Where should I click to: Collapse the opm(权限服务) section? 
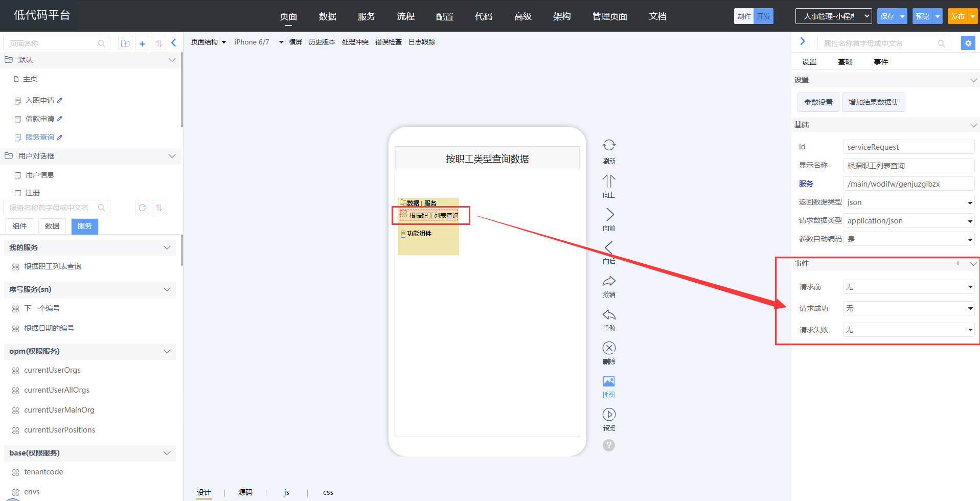[x=167, y=351]
